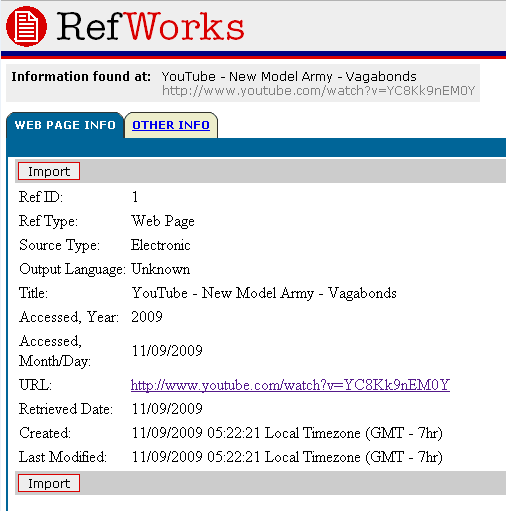Click the Created timestamp value
This screenshot has width=506, height=511.
(x=287, y=433)
